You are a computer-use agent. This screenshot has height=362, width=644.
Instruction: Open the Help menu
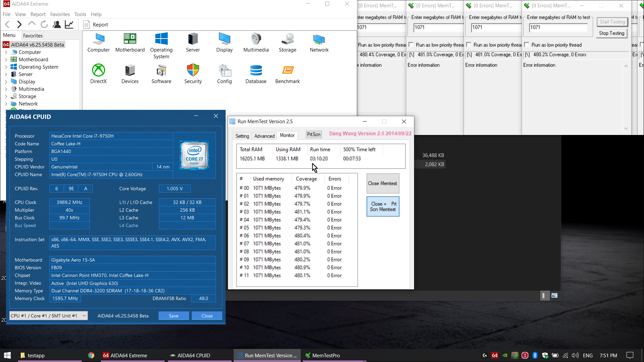[96, 14]
